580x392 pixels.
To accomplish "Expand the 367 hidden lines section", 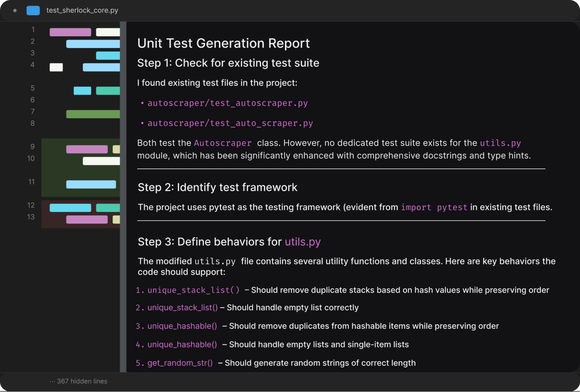I will coord(78,381).
